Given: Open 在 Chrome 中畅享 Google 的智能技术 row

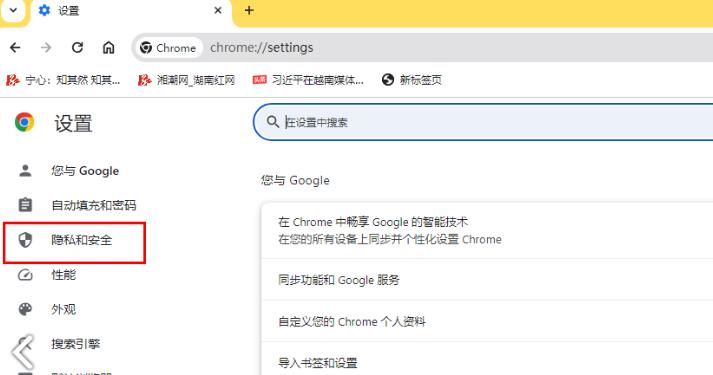Looking at the screenshot, I should pyautogui.click(x=487, y=231).
